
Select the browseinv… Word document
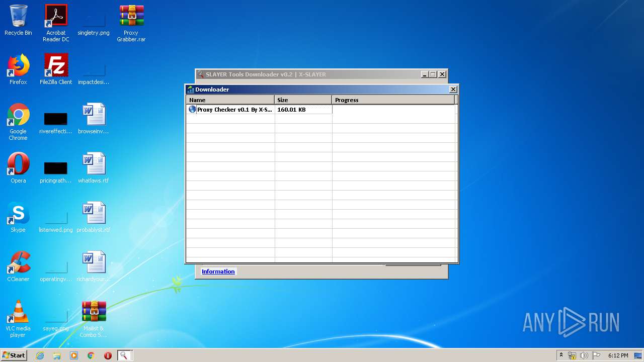pyautogui.click(x=94, y=119)
